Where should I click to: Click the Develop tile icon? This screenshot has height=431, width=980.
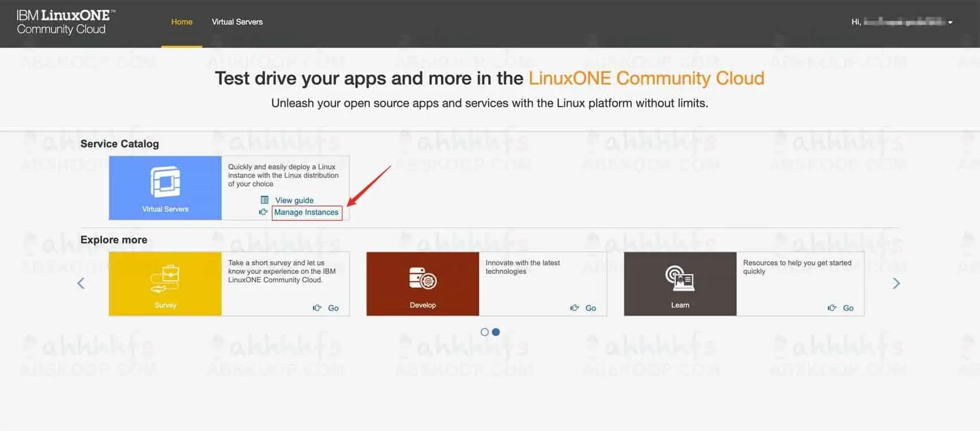[423, 278]
